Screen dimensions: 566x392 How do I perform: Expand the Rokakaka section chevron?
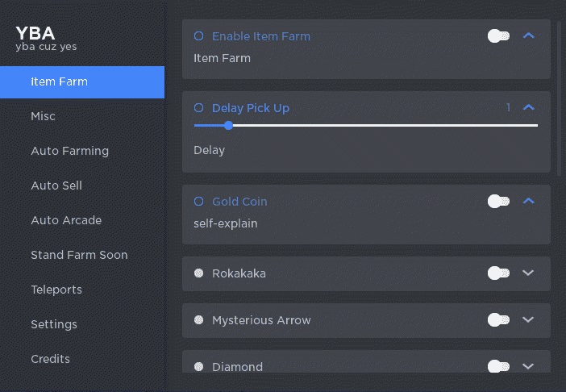pyautogui.click(x=529, y=273)
